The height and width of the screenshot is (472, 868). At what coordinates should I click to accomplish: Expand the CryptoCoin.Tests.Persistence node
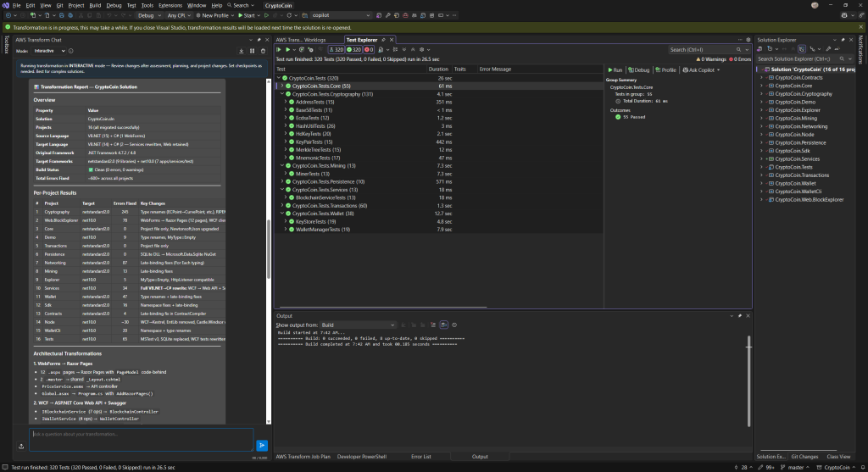click(281, 181)
